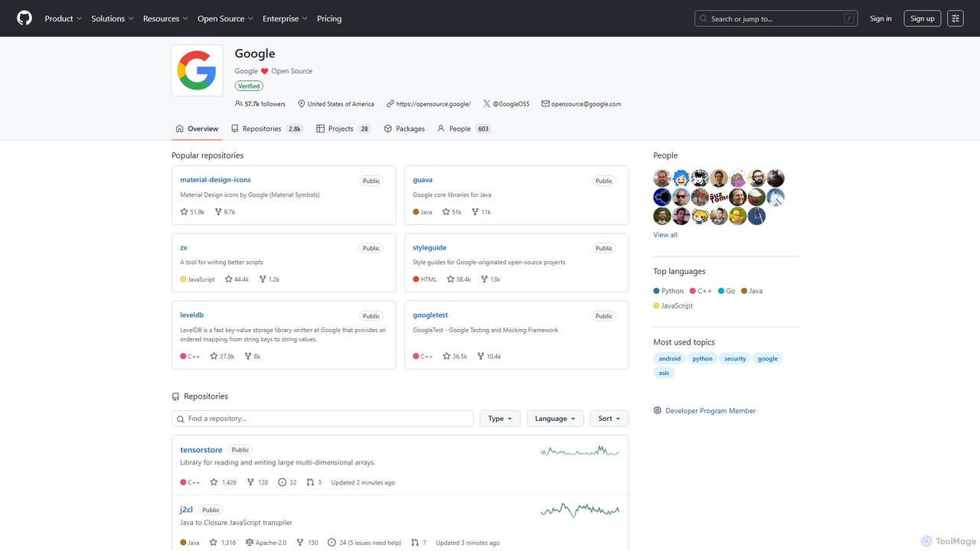This screenshot has width=980, height=551.
Task: Filter by Go top language
Action: tap(726, 291)
